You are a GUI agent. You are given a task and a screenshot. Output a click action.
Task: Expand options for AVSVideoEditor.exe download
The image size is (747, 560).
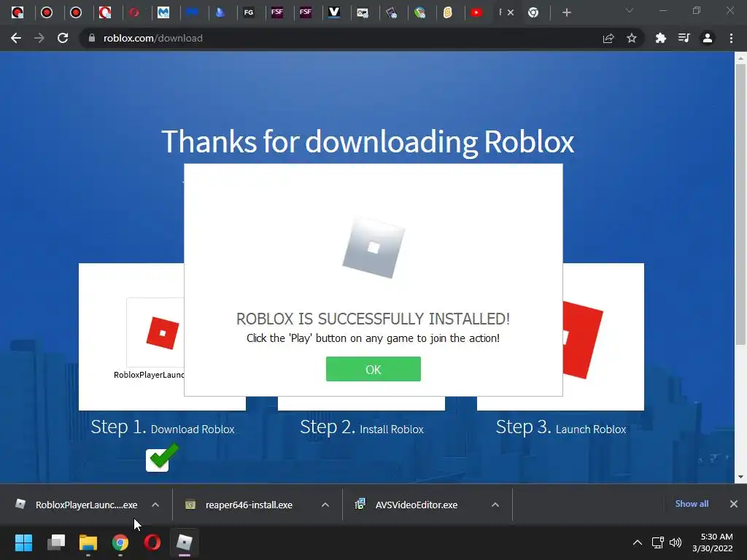coord(495,505)
